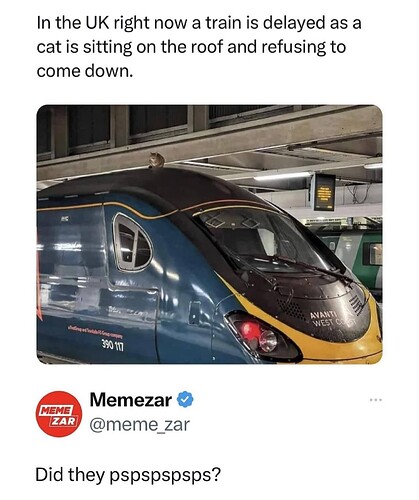
Task: Open the embedded train photo
Action: 209,235
